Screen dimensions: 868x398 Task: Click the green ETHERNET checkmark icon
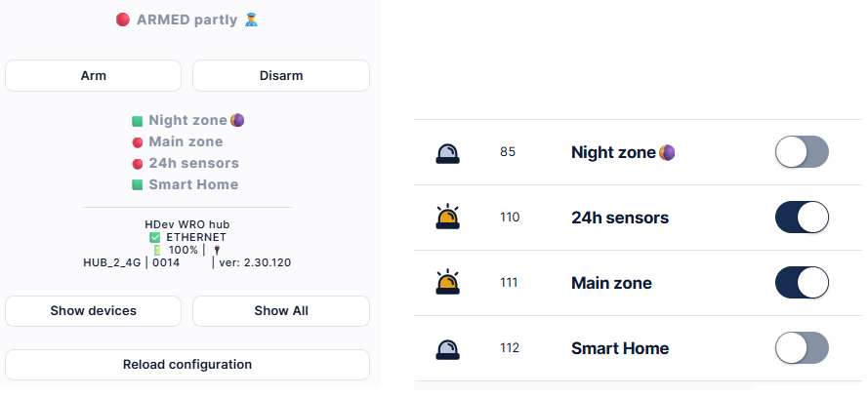pos(155,238)
